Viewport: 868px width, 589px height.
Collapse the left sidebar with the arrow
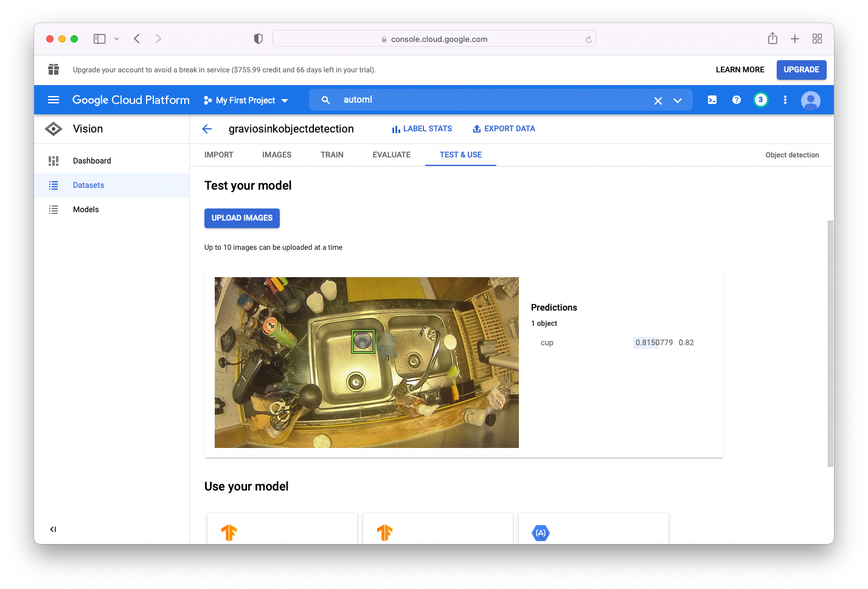pos(53,529)
